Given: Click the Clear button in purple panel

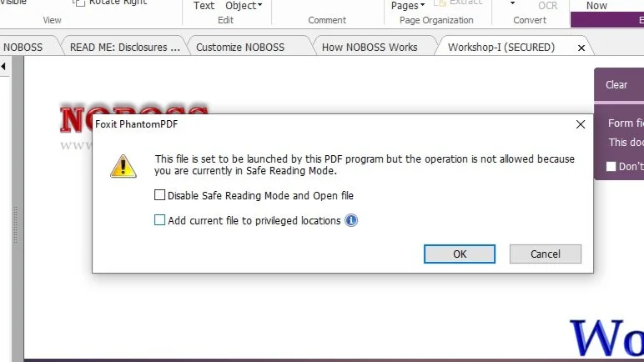Looking at the screenshot, I should (x=616, y=84).
